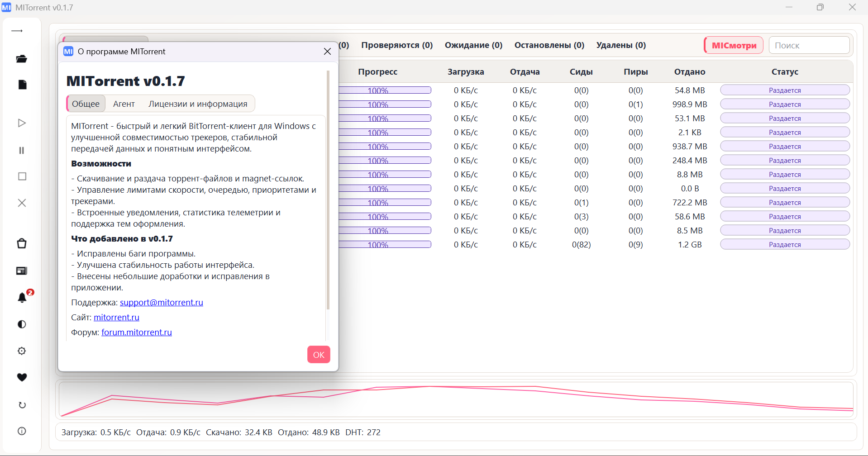Open notifications bell with red badge
This screenshot has width=868, height=456.
click(x=22, y=298)
